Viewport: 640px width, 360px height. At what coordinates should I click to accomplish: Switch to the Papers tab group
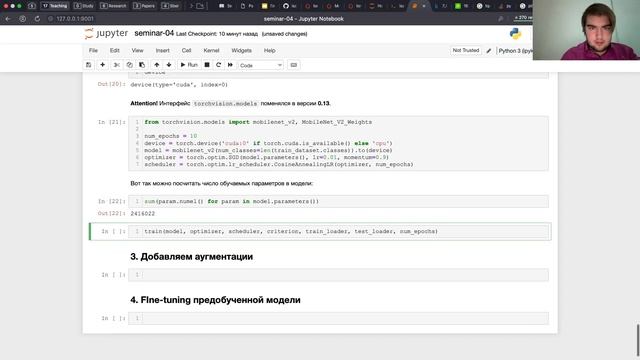pyautogui.click(x=144, y=6)
